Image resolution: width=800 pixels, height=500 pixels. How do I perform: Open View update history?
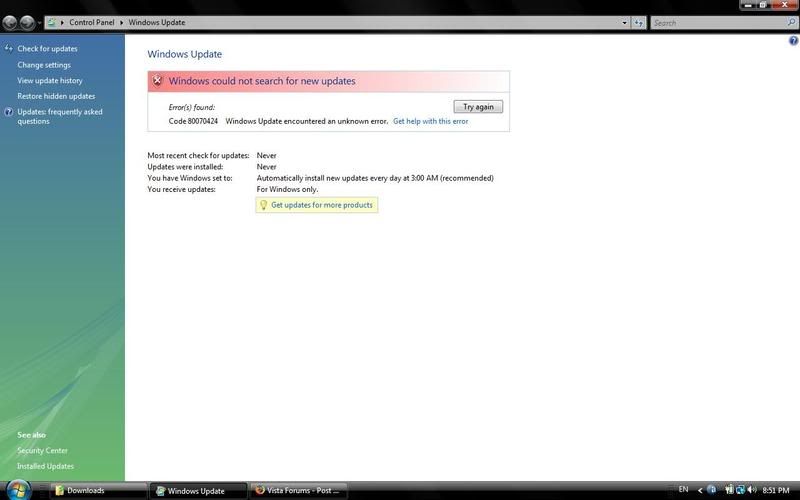coord(49,81)
